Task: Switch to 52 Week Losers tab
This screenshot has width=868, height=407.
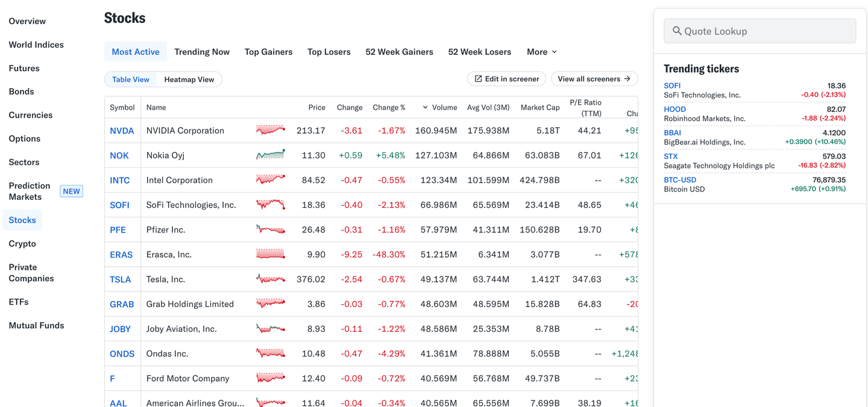Action: click(479, 52)
